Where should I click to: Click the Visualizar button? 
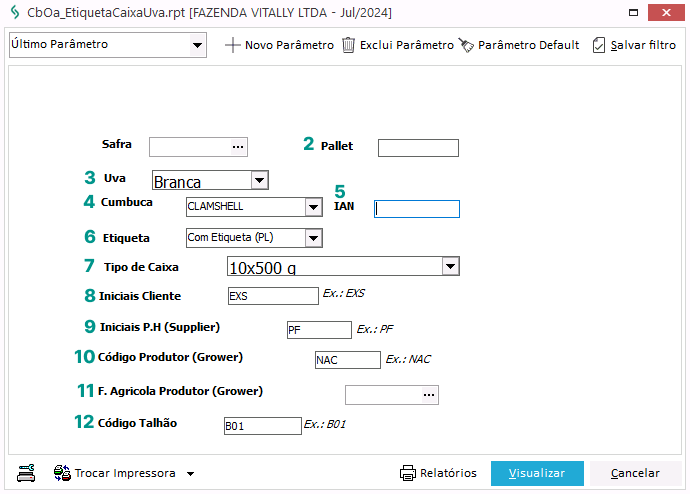(x=537, y=473)
